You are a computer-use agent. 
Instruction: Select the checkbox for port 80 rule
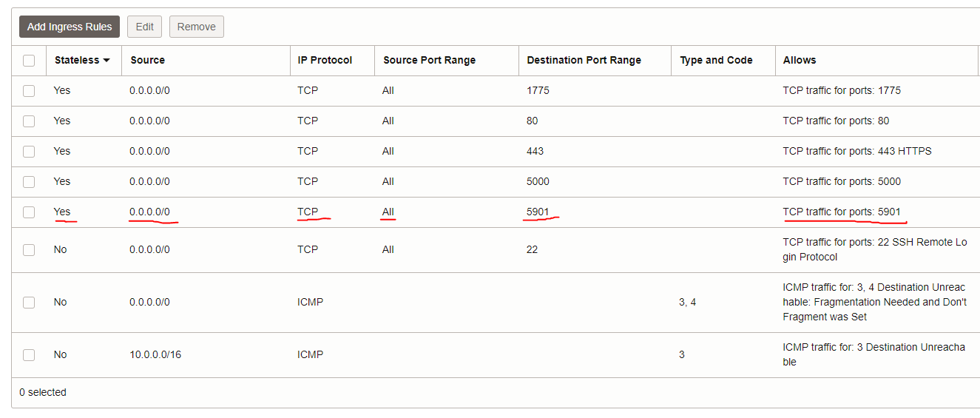point(29,121)
